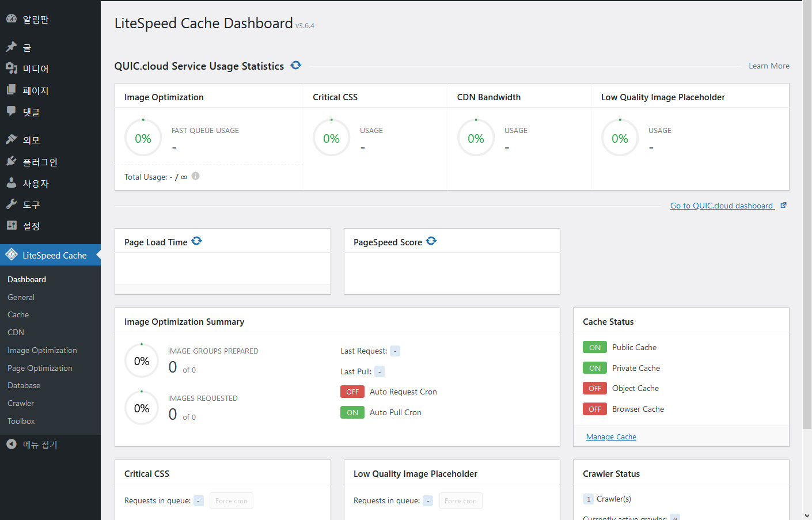Click Critical CSS requests in queue value
The height and width of the screenshot is (520, 812).
pos(199,500)
